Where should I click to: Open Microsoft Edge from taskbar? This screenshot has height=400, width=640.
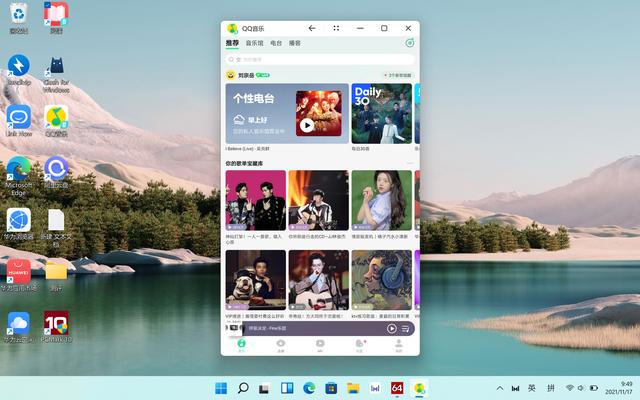click(x=309, y=388)
